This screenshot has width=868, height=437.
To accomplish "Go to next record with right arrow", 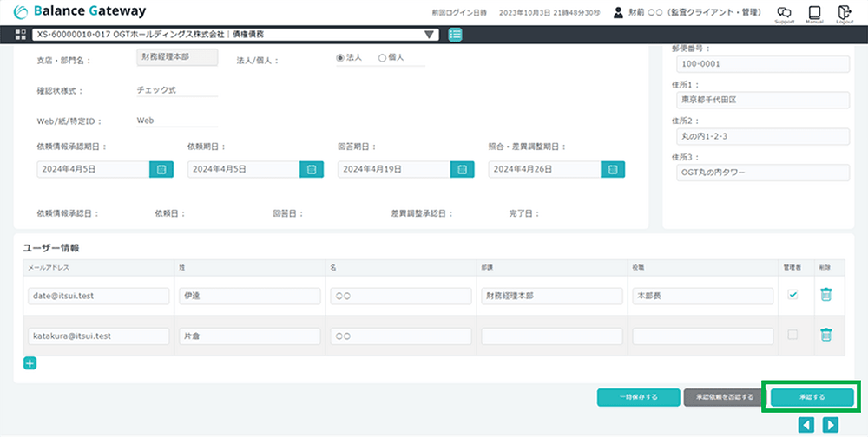I will 831,424.
